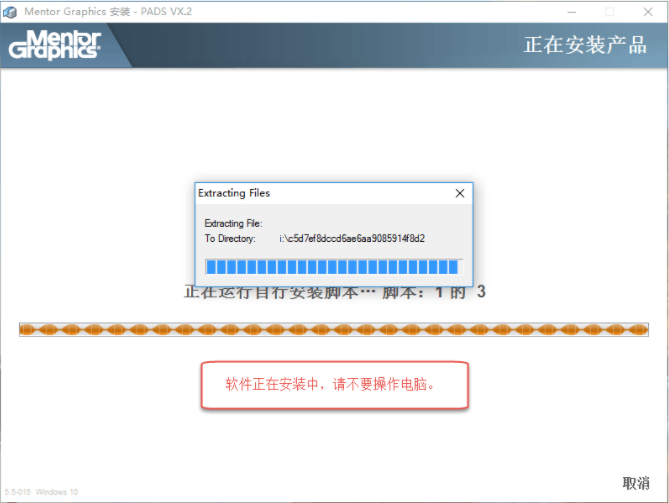Image resolution: width=669 pixels, height=503 pixels.
Task: Click the 'Extracting Files' dialog title
Action: click(x=234, y=193)
